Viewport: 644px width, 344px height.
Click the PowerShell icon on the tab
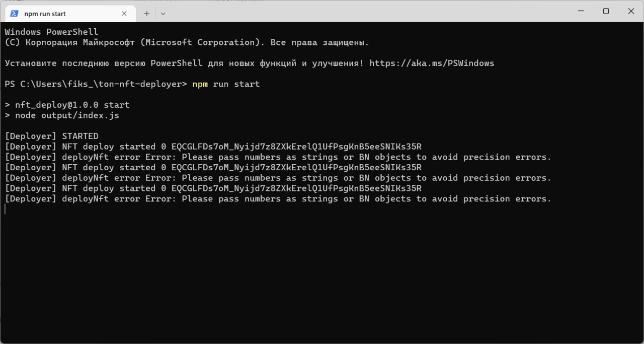pos(15,14)
